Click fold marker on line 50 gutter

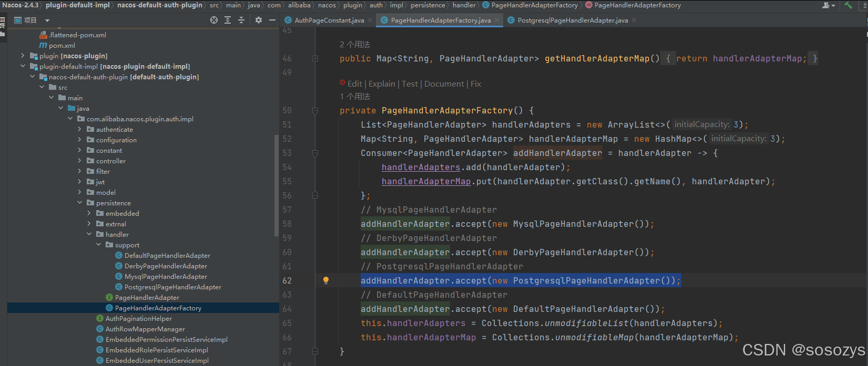click(315, 110)
